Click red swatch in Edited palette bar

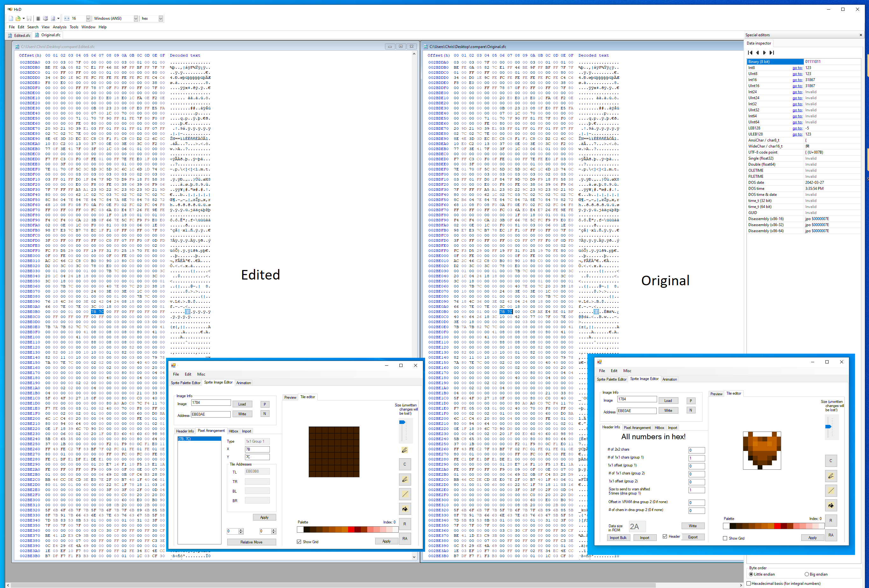351,530
